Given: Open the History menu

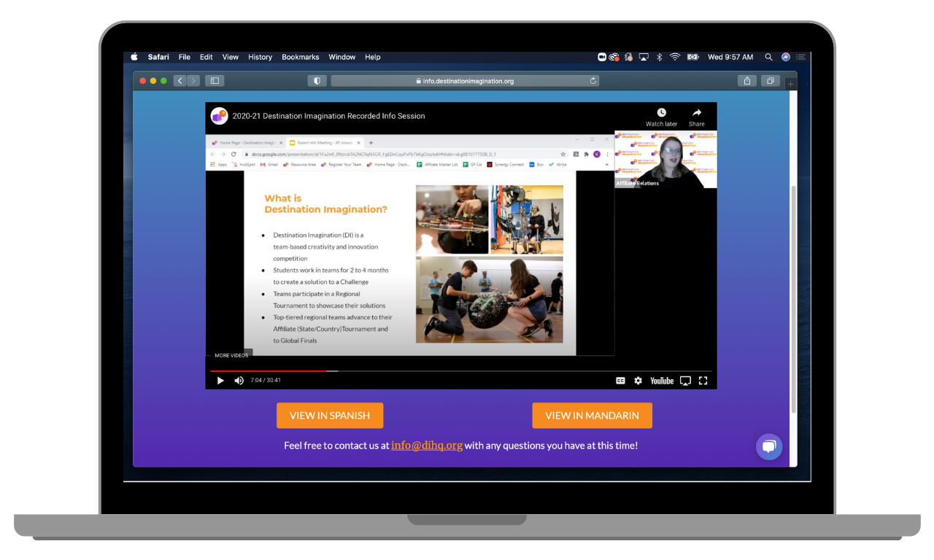Looking at the screenshot, I should pos(260,57).
